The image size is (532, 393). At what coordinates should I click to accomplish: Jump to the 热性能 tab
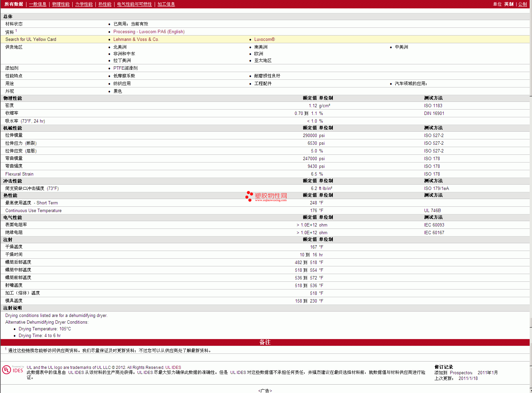point(105,4)
